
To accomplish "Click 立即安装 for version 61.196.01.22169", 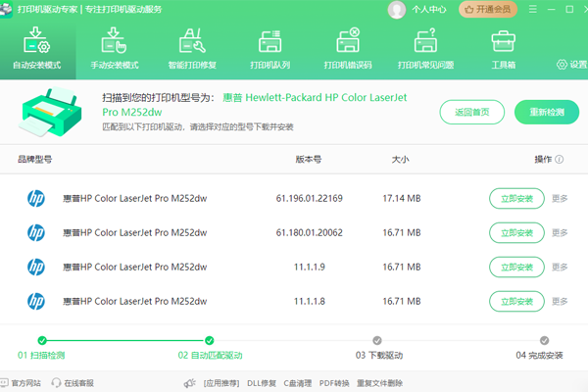I will [x=516, y=199].
